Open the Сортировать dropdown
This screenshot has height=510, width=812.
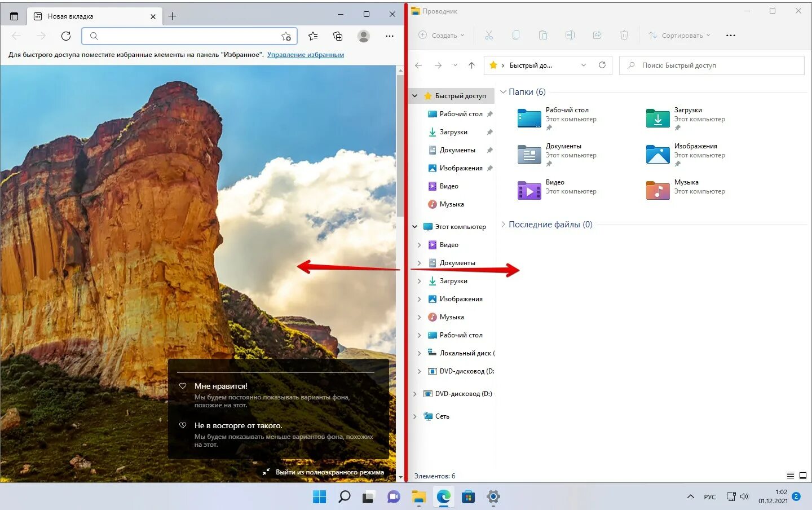679,36
